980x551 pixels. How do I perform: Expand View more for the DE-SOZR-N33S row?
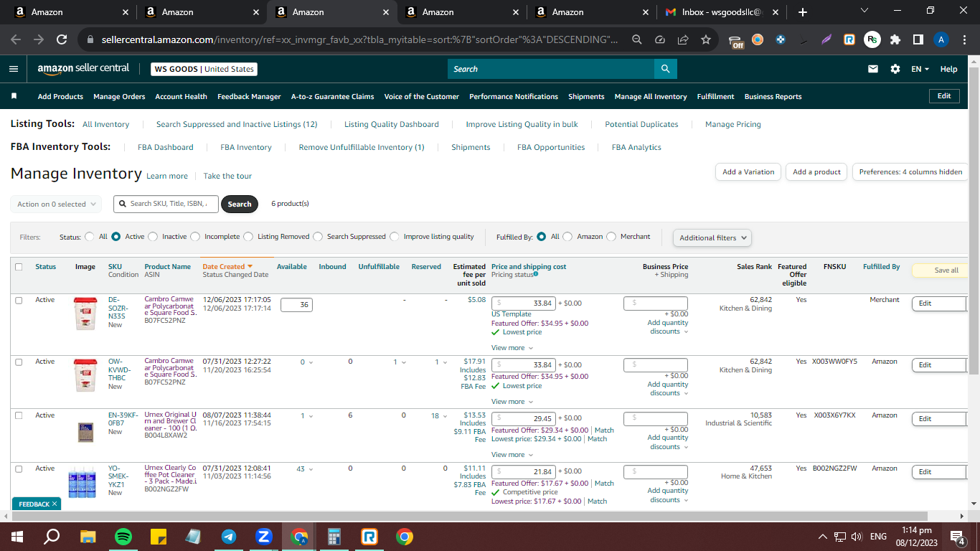pos(512,348)
